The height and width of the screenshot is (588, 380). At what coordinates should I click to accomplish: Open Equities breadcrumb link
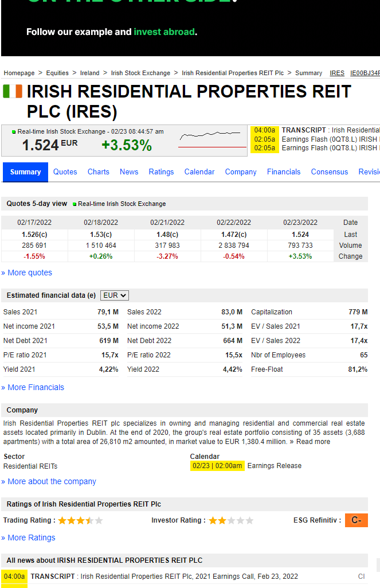click(x=57, y=73)
